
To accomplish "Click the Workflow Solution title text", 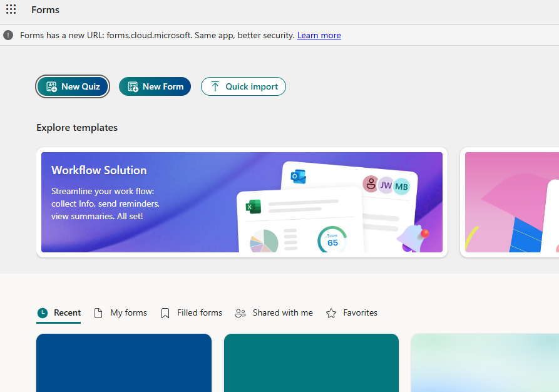I will coord(99,170).
